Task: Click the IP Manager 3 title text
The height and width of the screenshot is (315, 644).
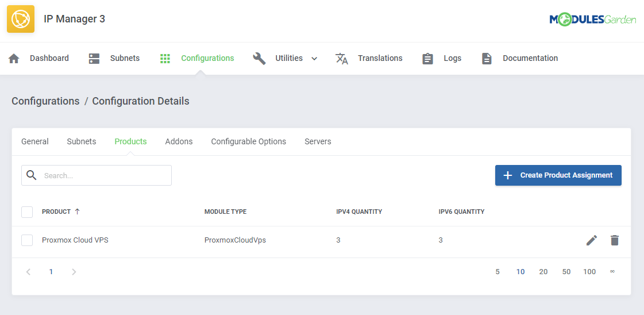Action: [x=74, y=19]
